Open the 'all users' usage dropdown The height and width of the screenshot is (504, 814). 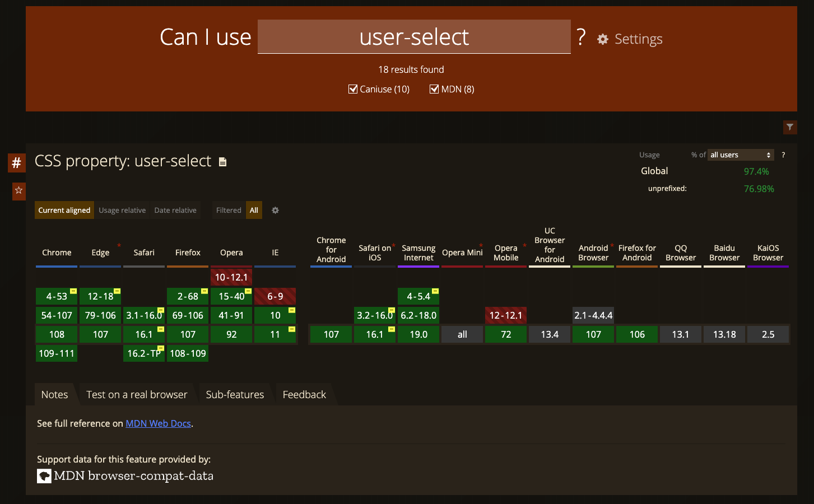741,155
